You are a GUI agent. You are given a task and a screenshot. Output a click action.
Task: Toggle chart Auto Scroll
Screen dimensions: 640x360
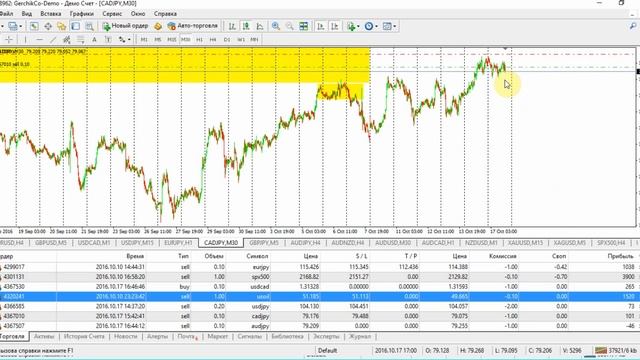pos(320,26)
